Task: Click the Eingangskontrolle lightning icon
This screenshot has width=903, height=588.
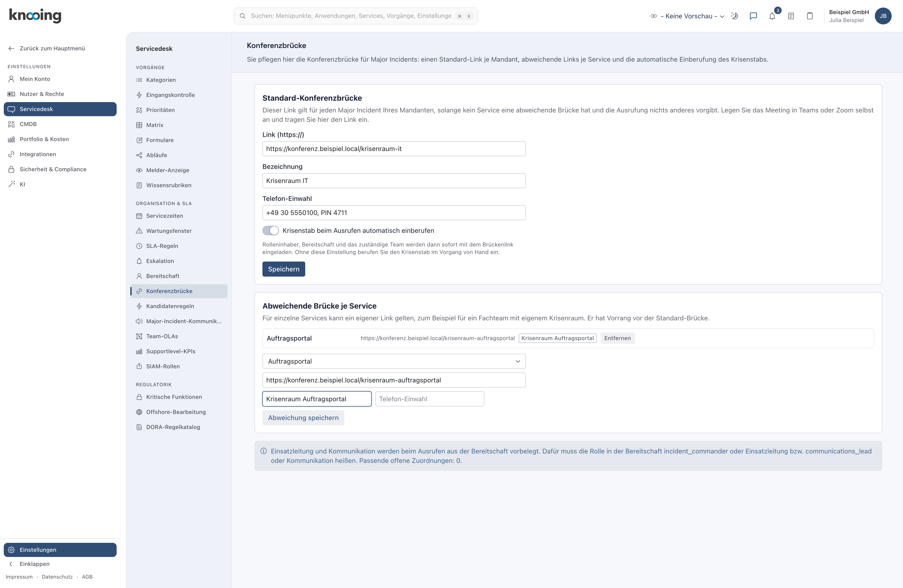Action: [139, 95]
